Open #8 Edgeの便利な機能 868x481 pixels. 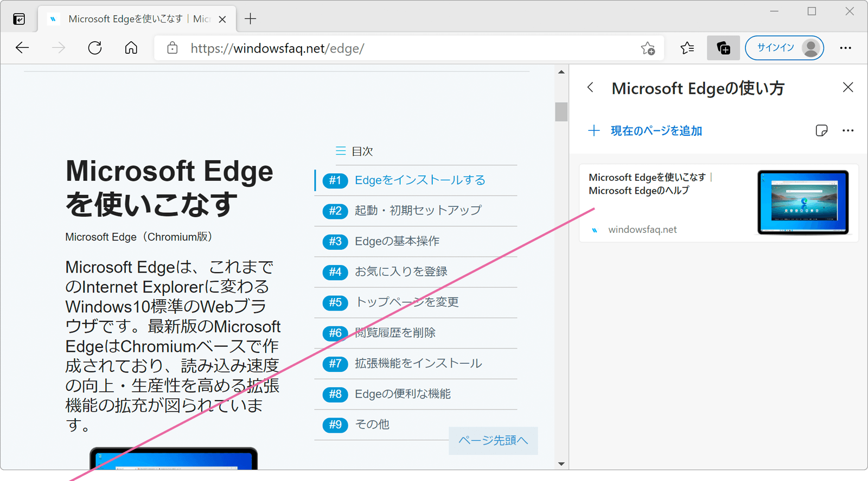pyautogui.click(x=416, y=394)
